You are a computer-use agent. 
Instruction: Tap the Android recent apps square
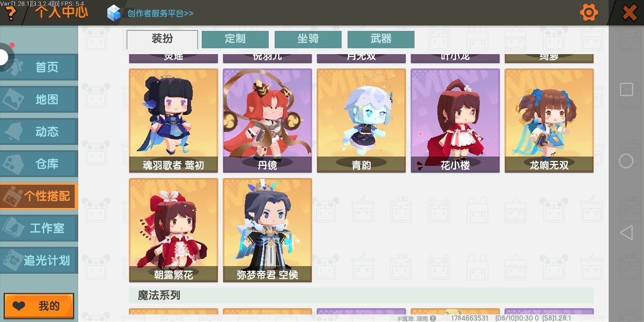[x=626, y=89]
